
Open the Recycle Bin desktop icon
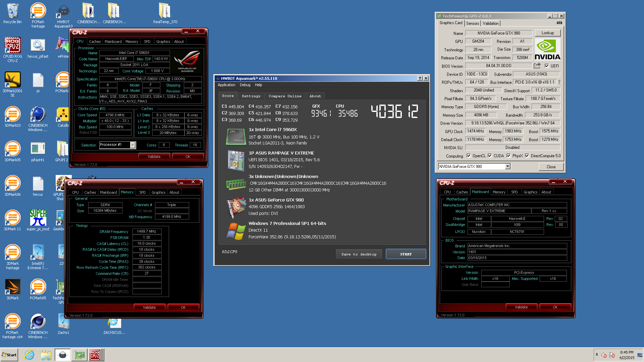pos(12,13)
